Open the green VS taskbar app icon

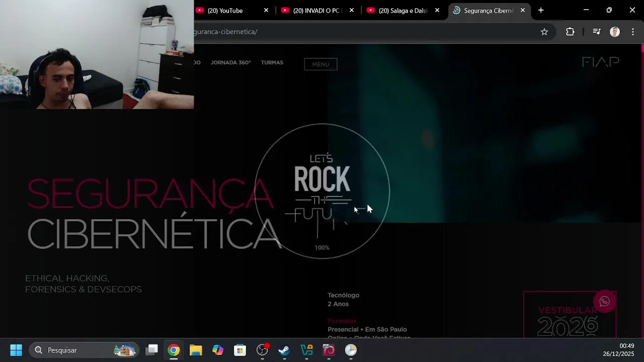[306, 350]
